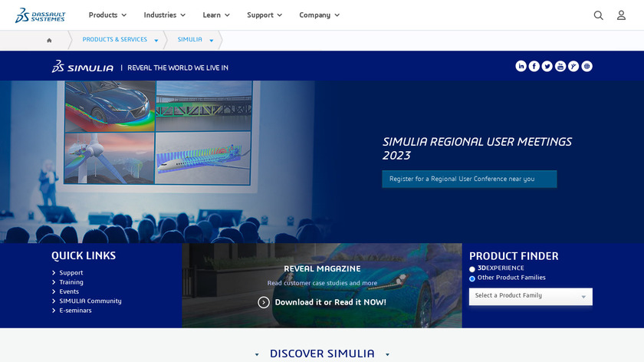Click the chevron icon next to E-seminars

tap(54, 310)
